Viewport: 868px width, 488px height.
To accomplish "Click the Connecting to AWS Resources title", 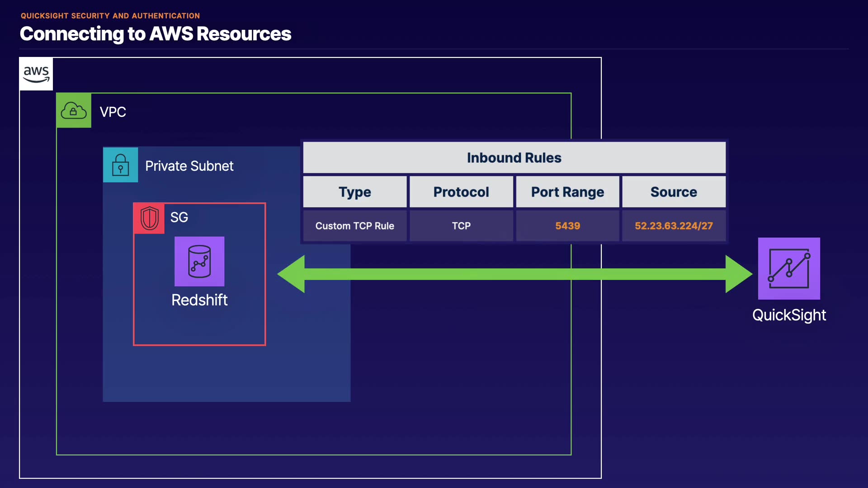I will click(x=156, y=34).
